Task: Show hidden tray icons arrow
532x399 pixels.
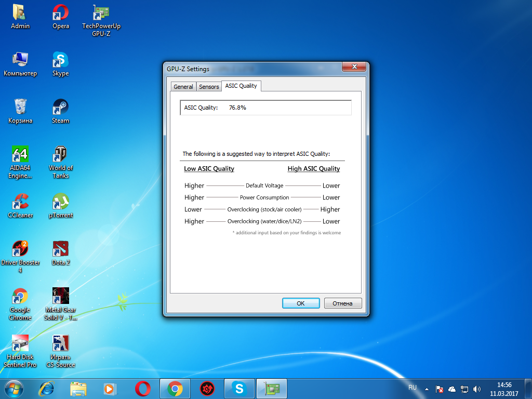Action: 427,389
